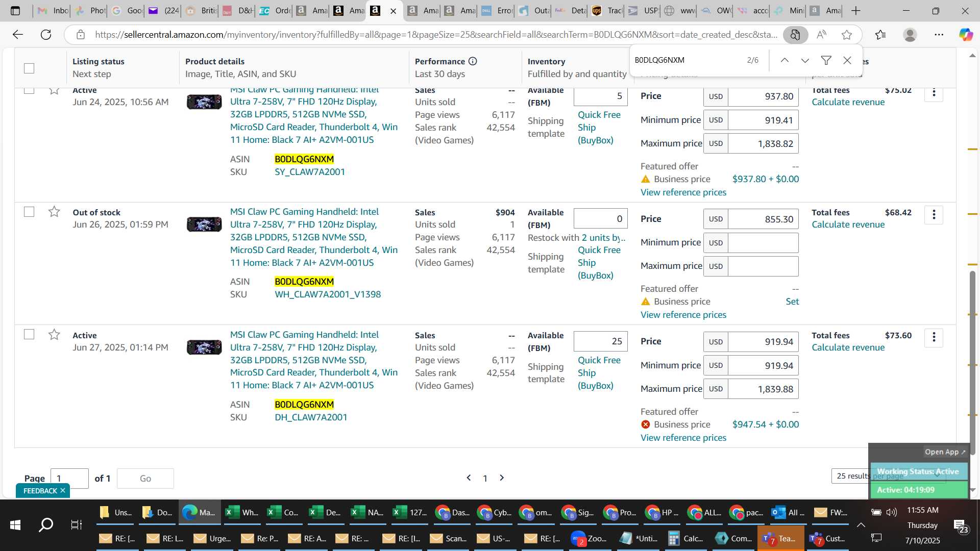The width and height of the screenshot is (980, 551).
Task: Check the Jun 27 Active listing checkbox
Action: click(29, 334)
